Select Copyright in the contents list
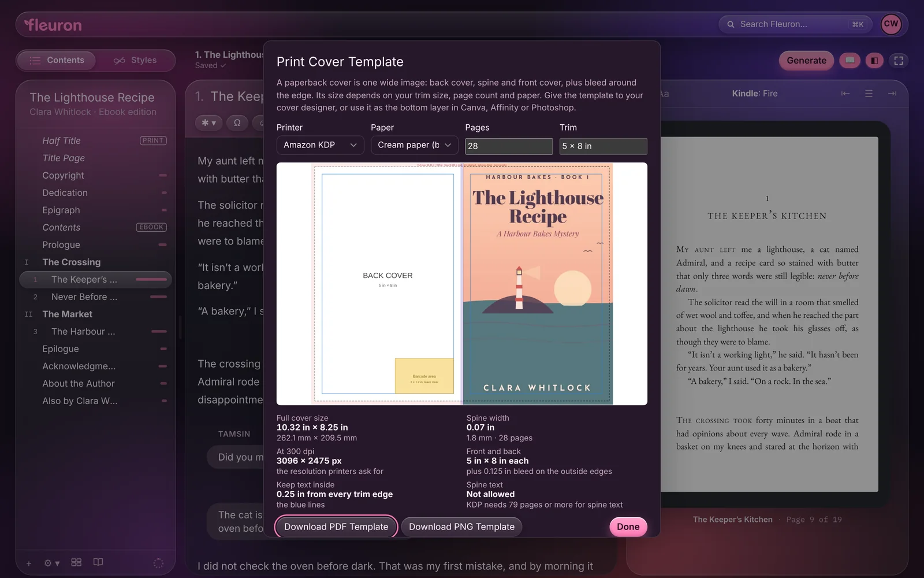 coord(96,175)
